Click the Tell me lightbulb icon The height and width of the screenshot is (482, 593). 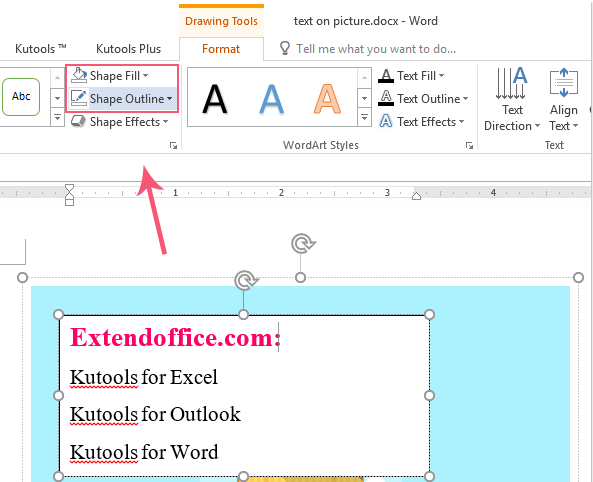click(x=284, y=48)
